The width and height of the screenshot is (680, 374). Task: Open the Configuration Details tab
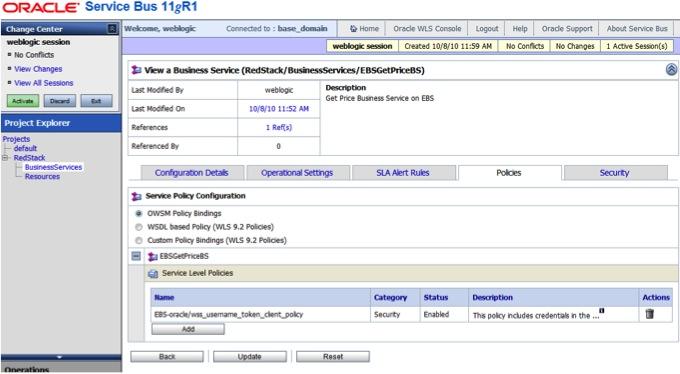click(x=191, y=173)
